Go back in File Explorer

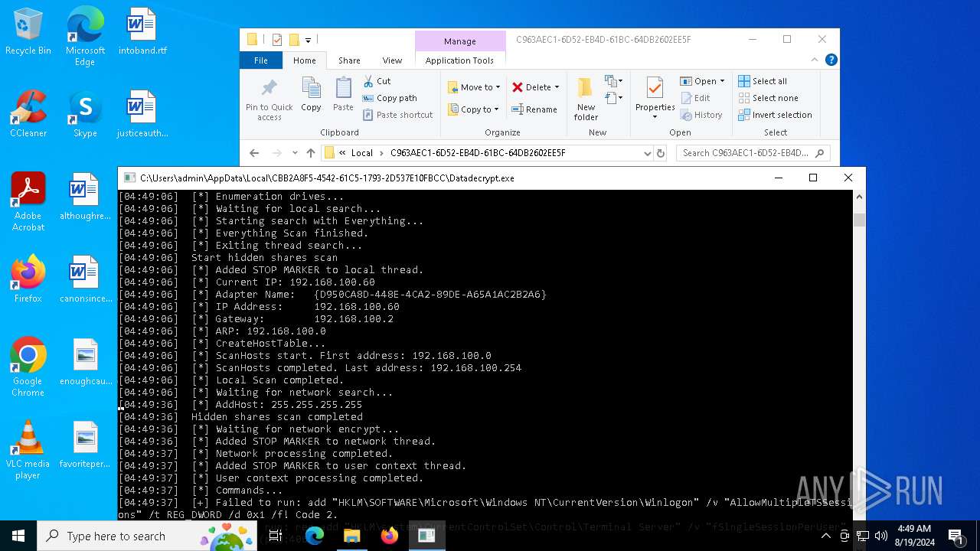(254, 153)
